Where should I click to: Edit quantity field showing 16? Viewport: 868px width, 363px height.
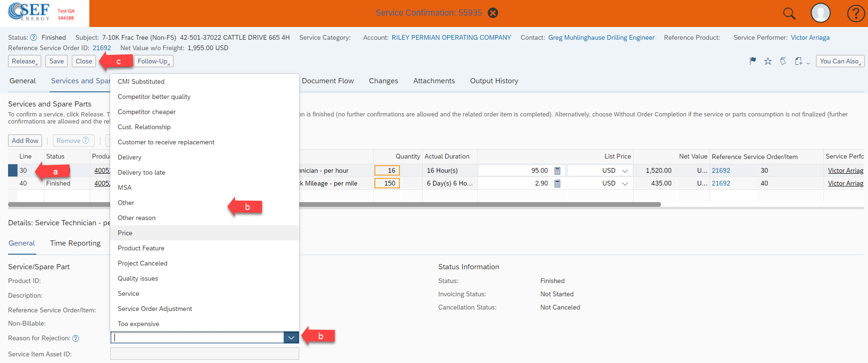point(387,170)
